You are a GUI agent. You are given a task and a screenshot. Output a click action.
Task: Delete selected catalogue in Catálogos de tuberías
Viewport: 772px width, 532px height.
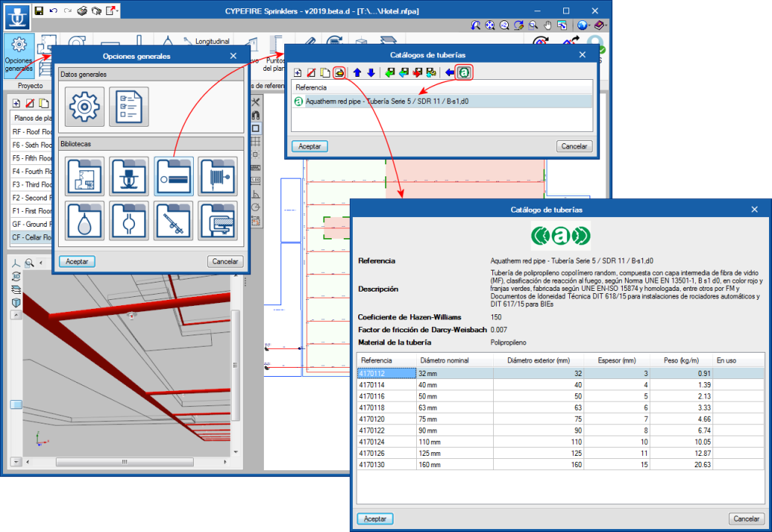pos(311,73)
